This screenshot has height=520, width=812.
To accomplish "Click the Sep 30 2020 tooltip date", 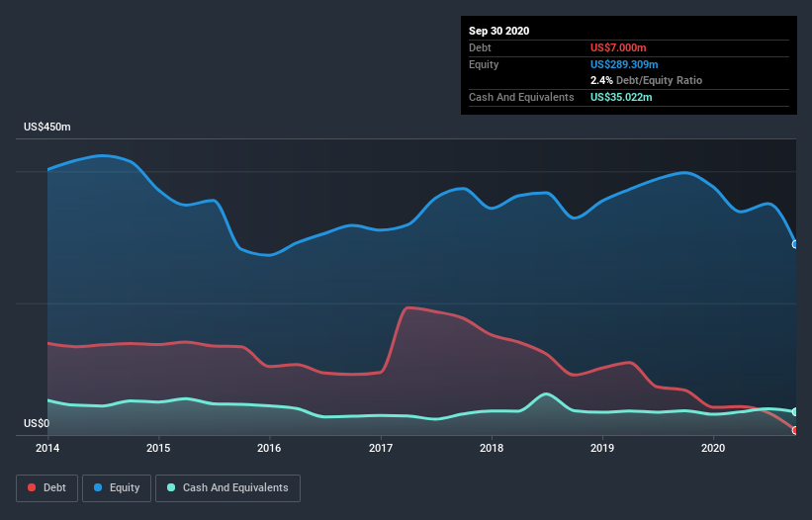I will (x=498, y=31).
